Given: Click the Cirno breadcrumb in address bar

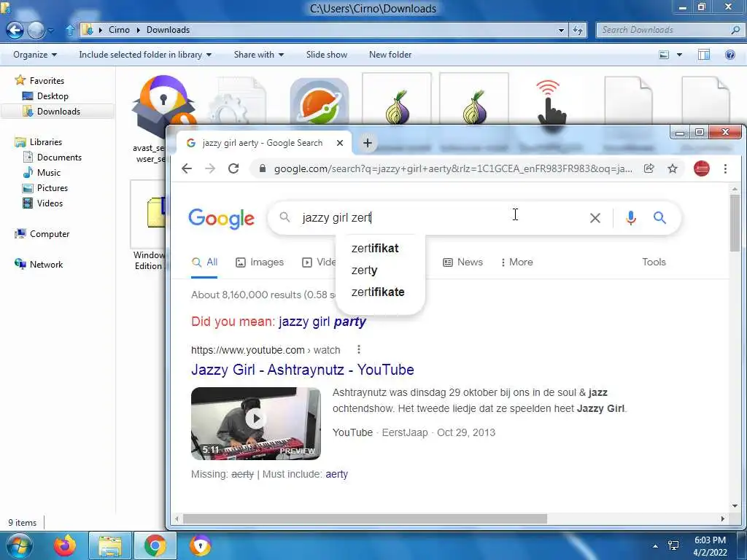Looking at the screenshot, I should pos(119,30).
